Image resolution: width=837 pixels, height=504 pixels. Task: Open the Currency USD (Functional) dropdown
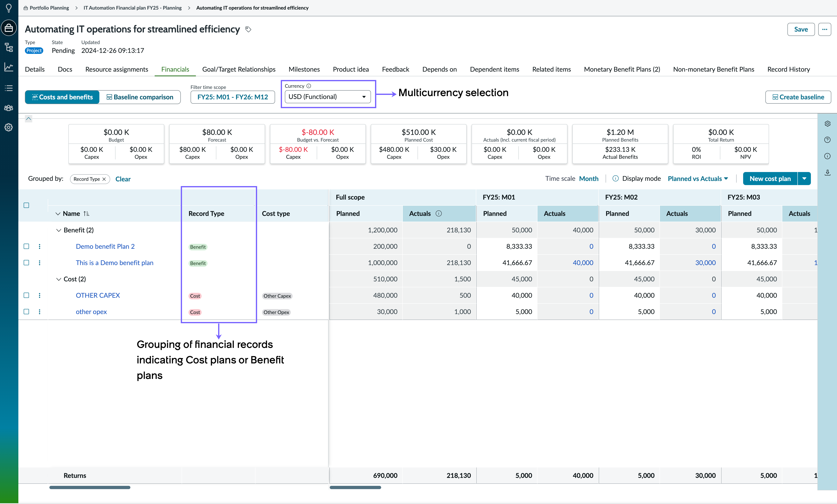(x=327, y=97)
